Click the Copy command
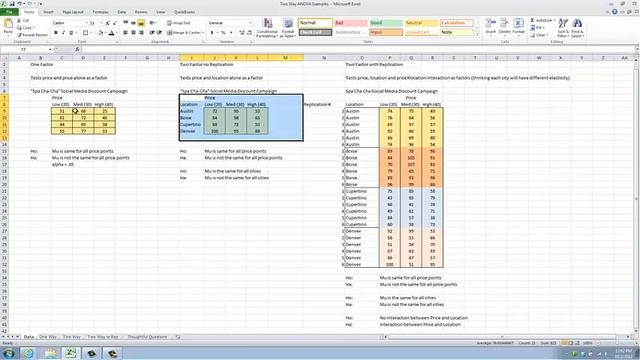 26,28
